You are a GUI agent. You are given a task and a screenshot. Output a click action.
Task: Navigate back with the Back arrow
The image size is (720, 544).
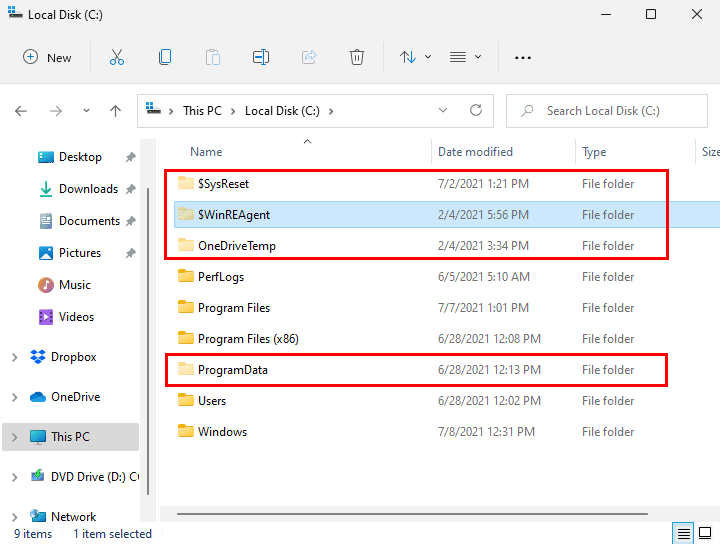coord(21,111)
